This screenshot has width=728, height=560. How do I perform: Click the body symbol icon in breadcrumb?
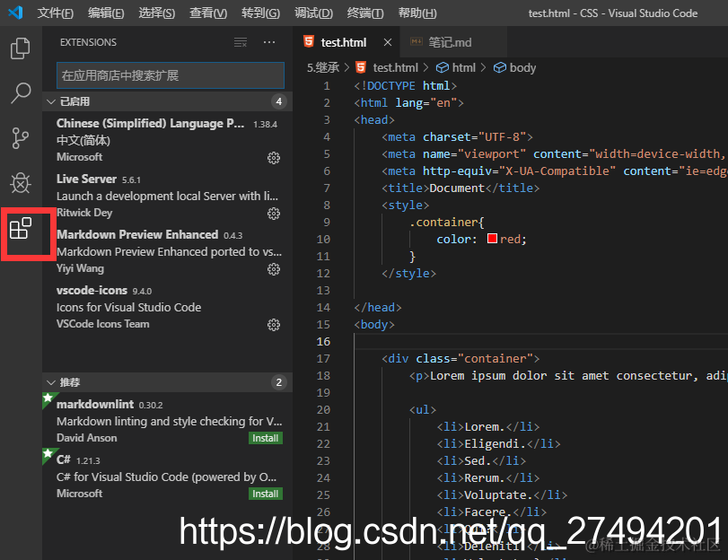(500, 68)
